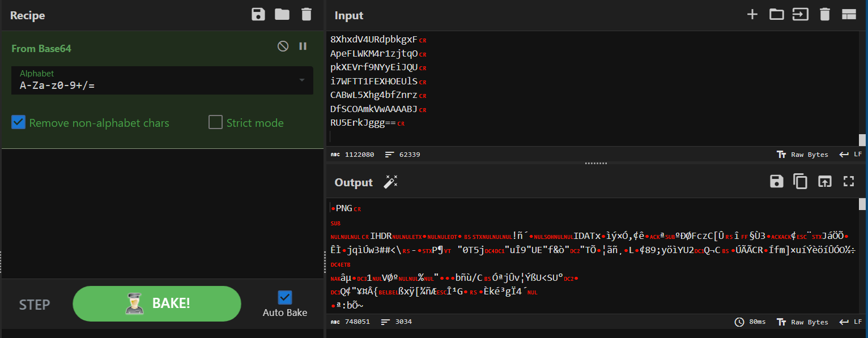Maximise the output pane
The image size is (868, 338).
pyautogui.click(x=848, y=181)
